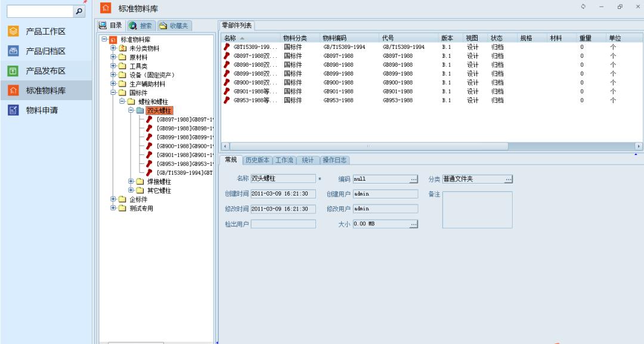Click part icon of GBT15389-199... table row
Viewport: 644px width, 344px height.
click(227, 47)
